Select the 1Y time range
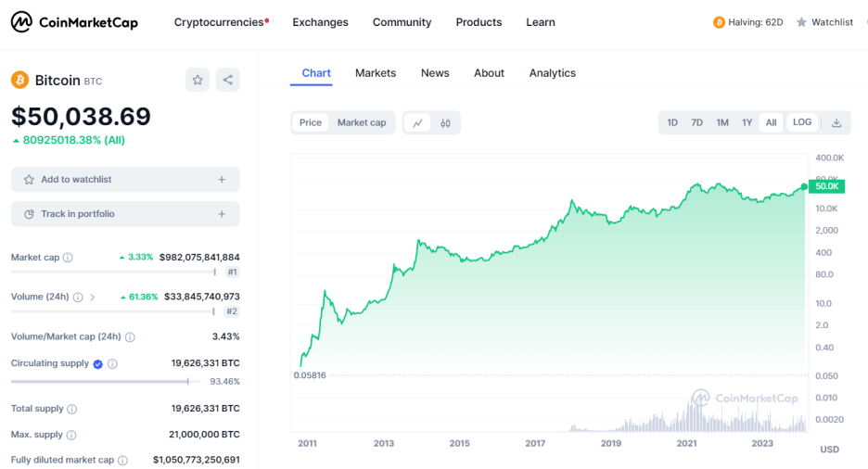The width and height of the screenshot is (868, 469). pyautogui.click(x=747, y=122)
